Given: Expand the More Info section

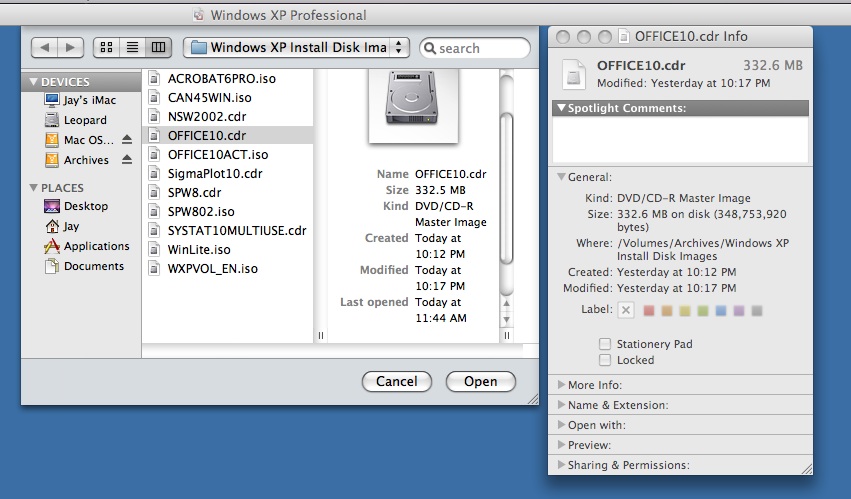Looking at the screenshot, I should coord(561,384).
